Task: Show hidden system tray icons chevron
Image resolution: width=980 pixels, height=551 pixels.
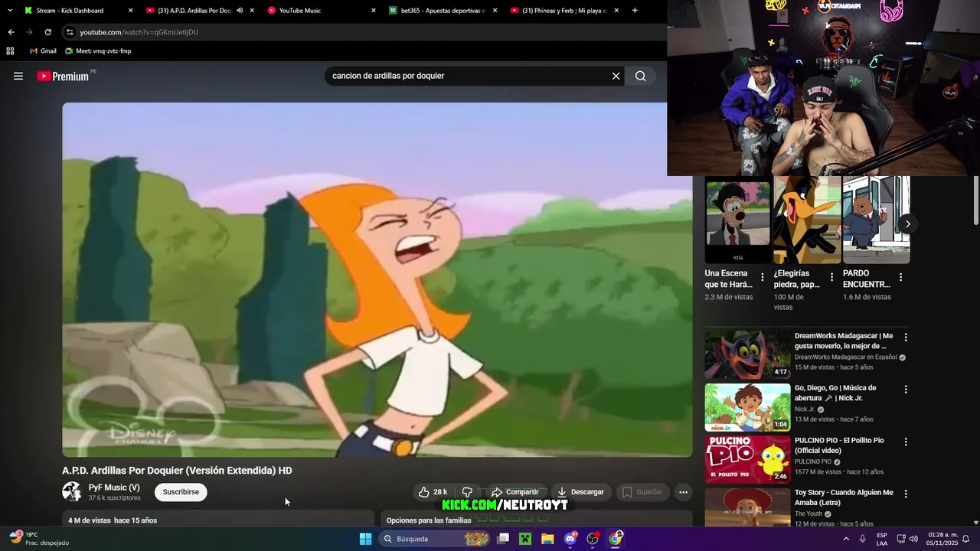Action: click(846, 539)
